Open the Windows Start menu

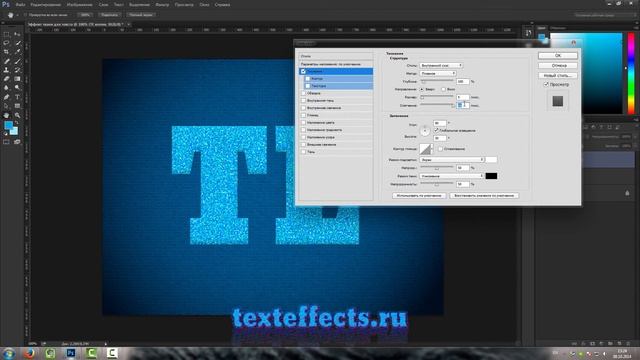pyautogui.click(x=9, y=353)
